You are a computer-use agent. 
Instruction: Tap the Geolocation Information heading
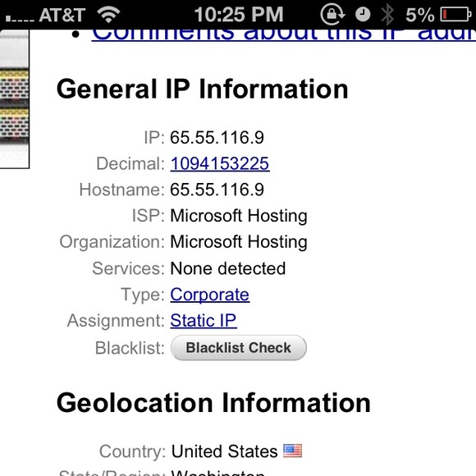click(x=213, y=403)
